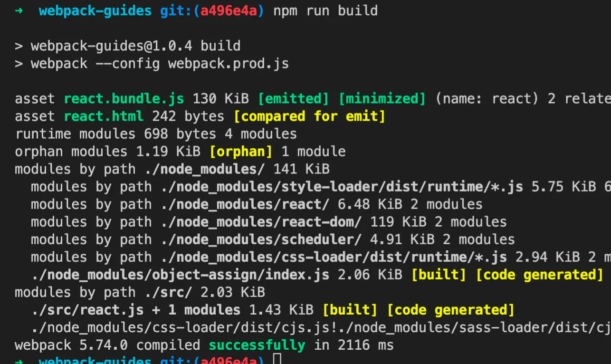Click the react.bundle.js asset name
This screenshot has height=364, width=611.
[124, 99]
